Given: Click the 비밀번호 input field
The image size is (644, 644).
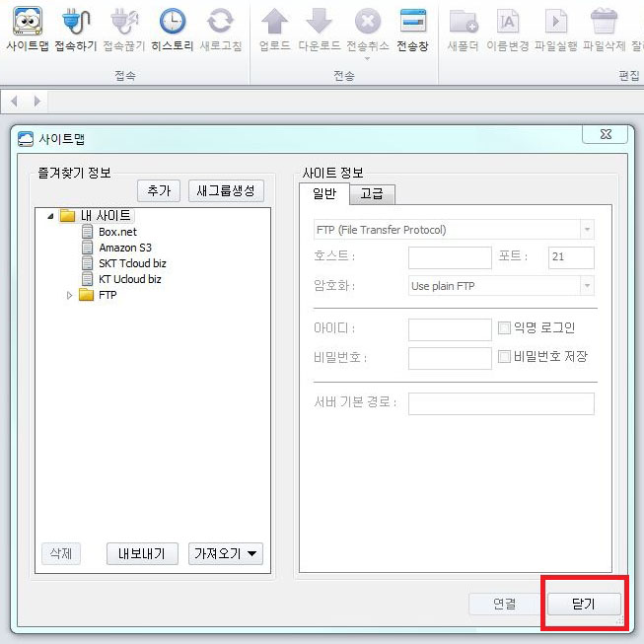Looking at the screenshot, I should click(x=450, y=358).
